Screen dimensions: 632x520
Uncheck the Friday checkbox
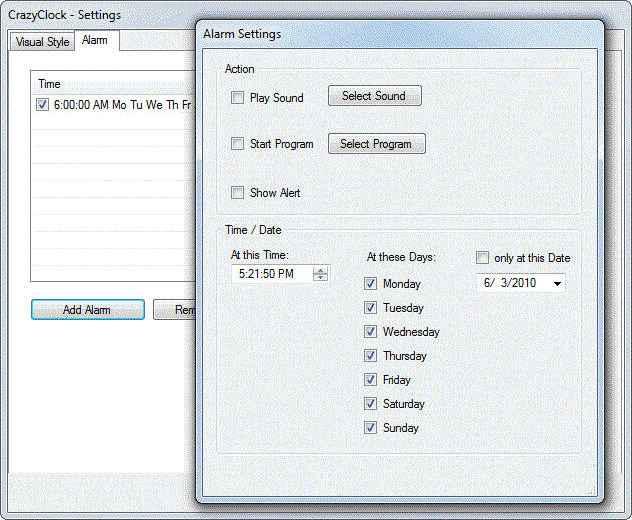point(370,380)
